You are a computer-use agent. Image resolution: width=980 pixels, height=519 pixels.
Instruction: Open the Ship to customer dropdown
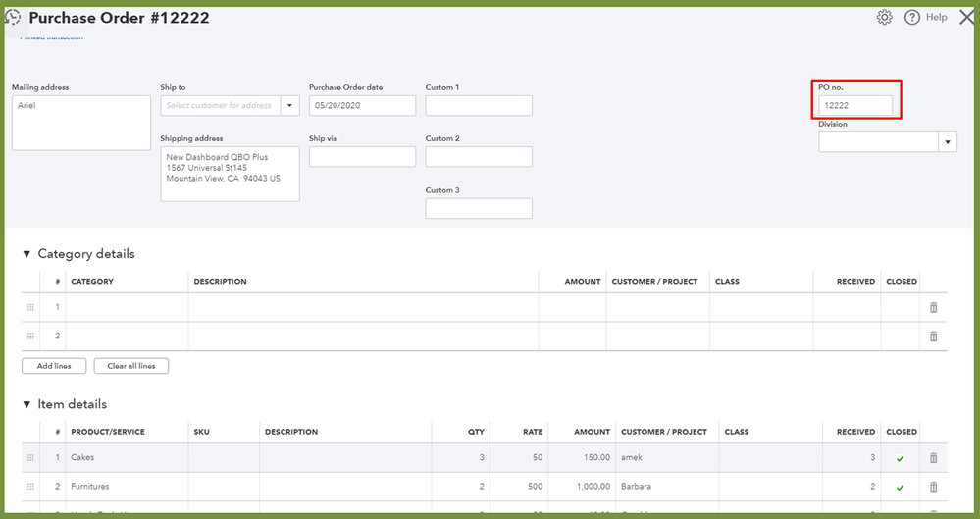pos(289,105)
